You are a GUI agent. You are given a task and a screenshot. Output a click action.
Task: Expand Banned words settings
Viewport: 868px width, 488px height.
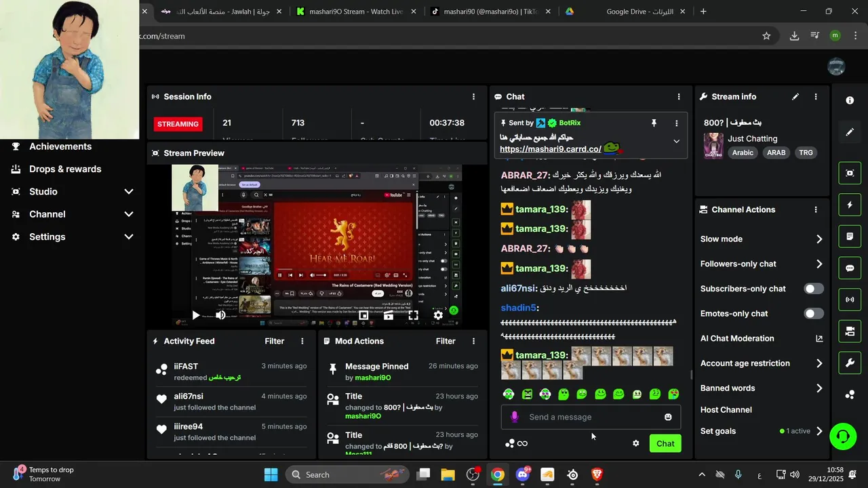point(819,388)
